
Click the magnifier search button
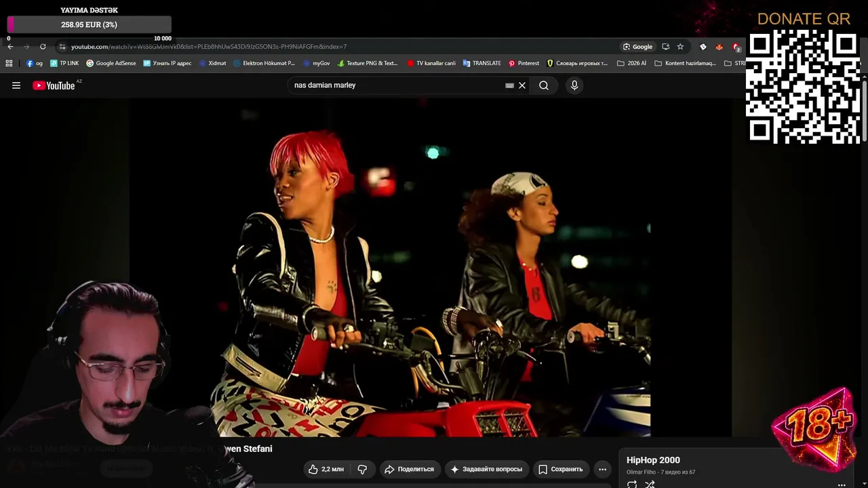[x=544, y=85]
